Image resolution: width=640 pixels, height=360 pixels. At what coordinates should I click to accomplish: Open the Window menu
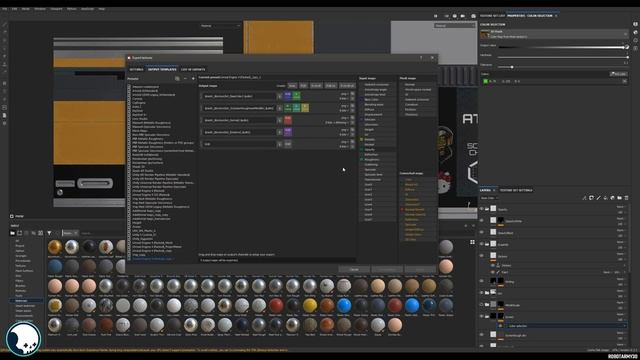[40, 9]
